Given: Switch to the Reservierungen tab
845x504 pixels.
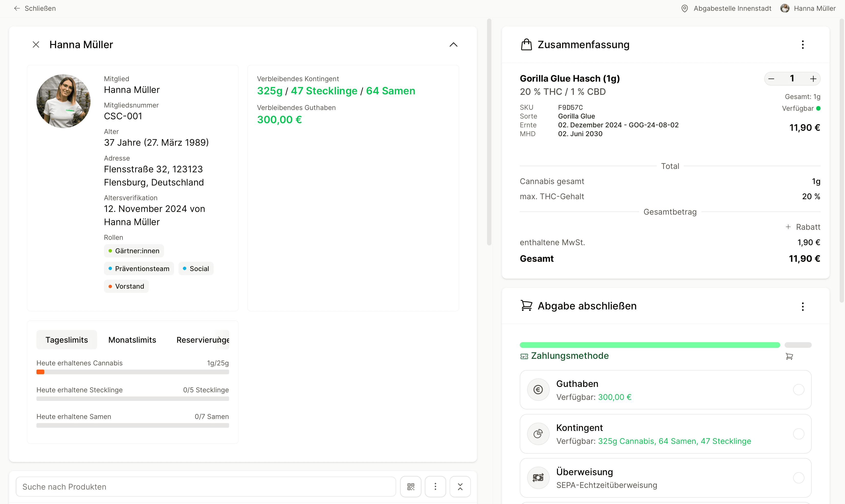Looking at the screenshot, I should point(199,340).
